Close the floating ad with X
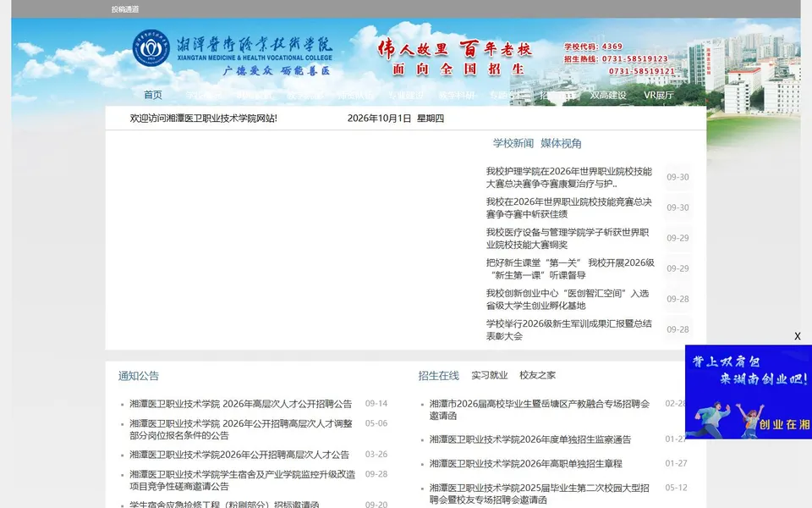This screenshot has height=508, width=812. [x=798, y=336]
